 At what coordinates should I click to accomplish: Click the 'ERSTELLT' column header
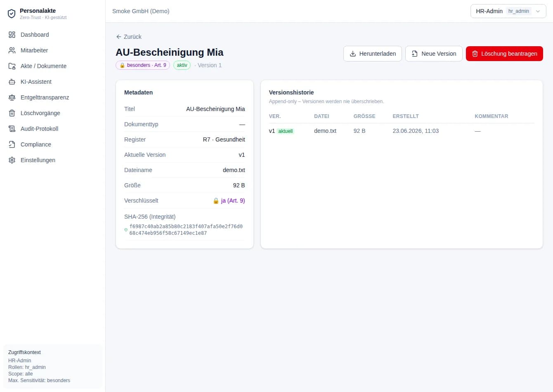pyautogui.click(x=406, y=116)
